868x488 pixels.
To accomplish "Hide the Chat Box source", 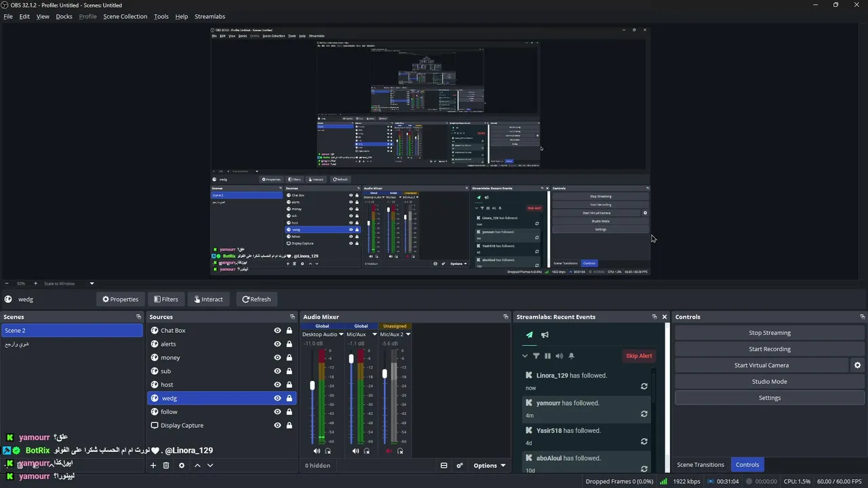I will pyautogui.click(x=277, y=331).
